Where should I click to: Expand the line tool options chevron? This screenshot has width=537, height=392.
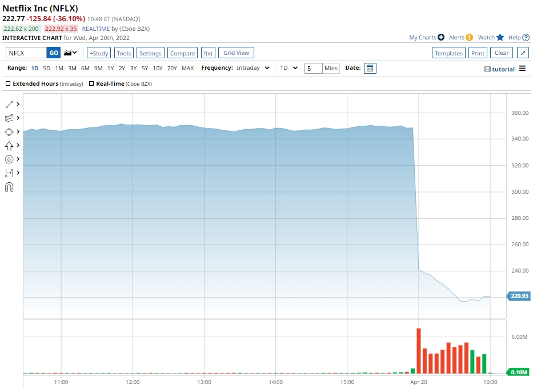[18, 104]
